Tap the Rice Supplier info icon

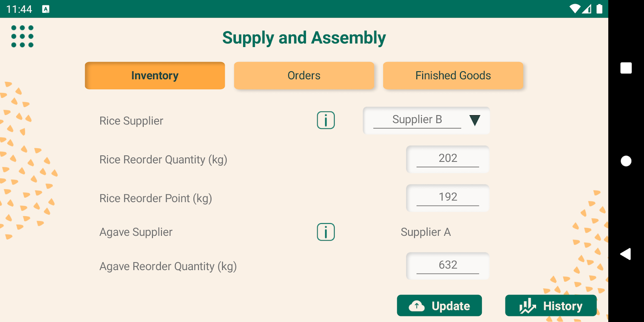[326, 120]
